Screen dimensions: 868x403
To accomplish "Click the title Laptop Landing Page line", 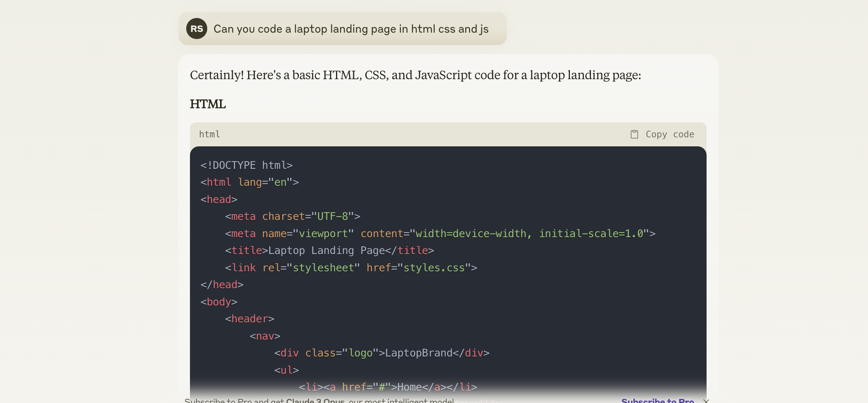I will pyautogui.click(x=329, y=250).
